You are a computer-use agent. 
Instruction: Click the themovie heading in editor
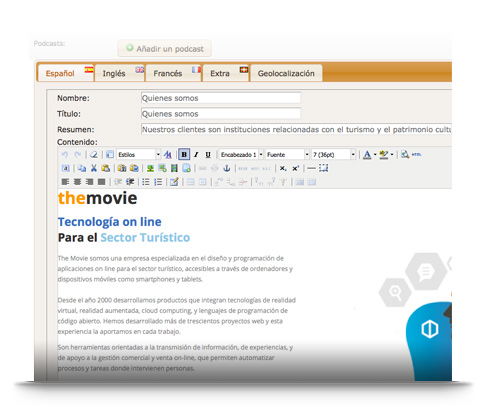click(x=97, y=198)
